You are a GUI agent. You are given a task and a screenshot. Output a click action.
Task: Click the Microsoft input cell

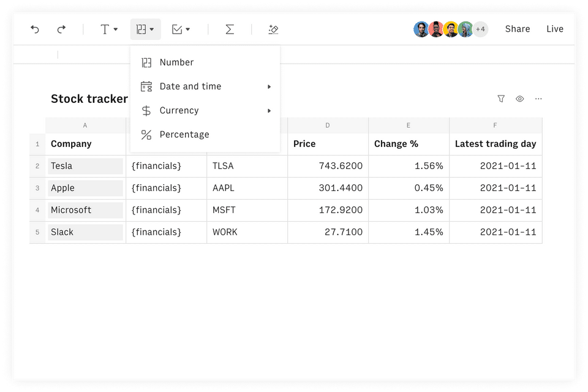(x=85, y=210)
